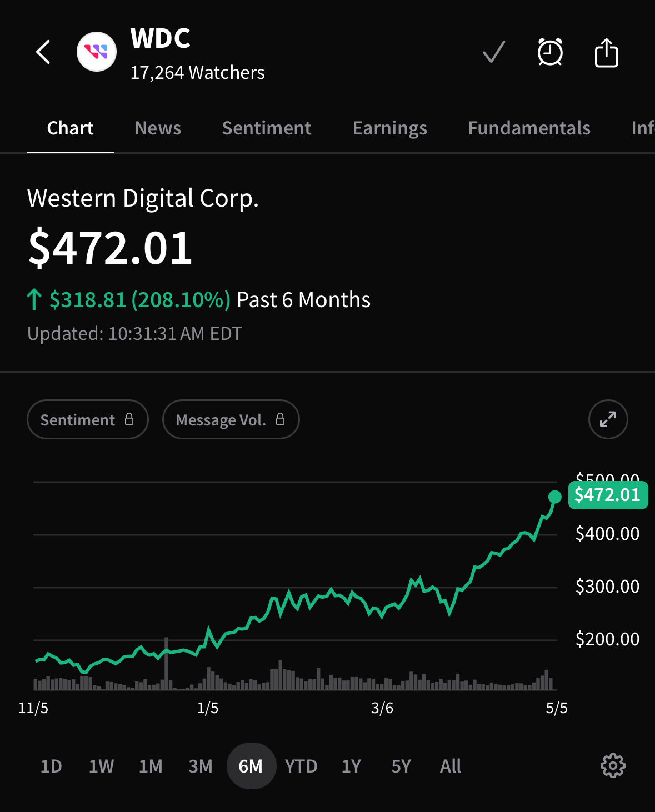The image size is (655, 812).
Task: Open chart settings gear icon
Action: click(x=613, y=766)
